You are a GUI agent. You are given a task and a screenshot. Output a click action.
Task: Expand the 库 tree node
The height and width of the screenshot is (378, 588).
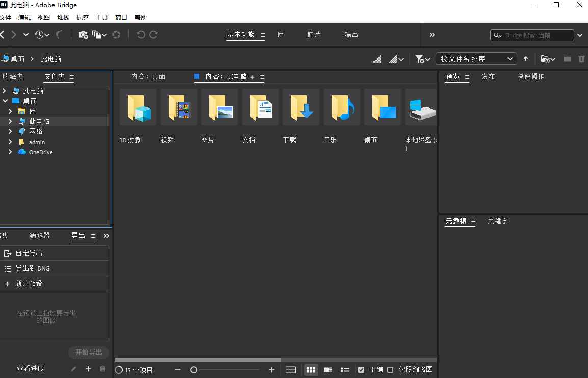(10, 111)
